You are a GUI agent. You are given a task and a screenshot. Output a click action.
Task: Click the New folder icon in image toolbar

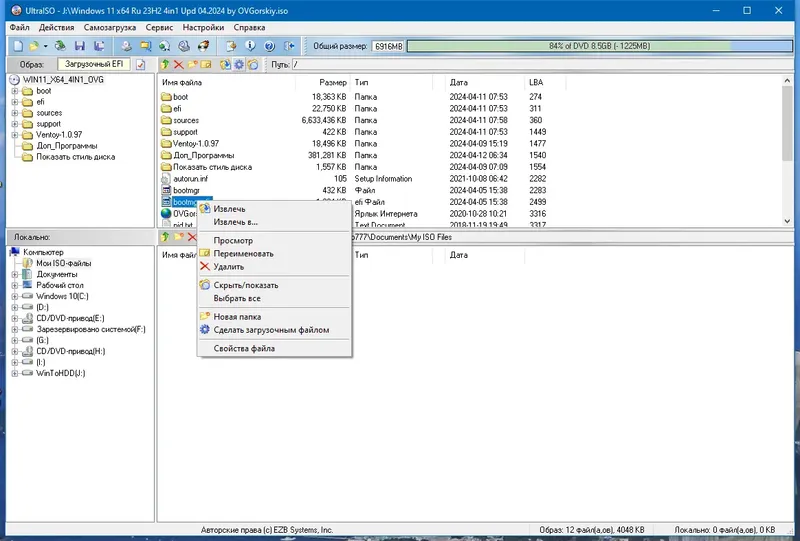click(x=192, y=65)
